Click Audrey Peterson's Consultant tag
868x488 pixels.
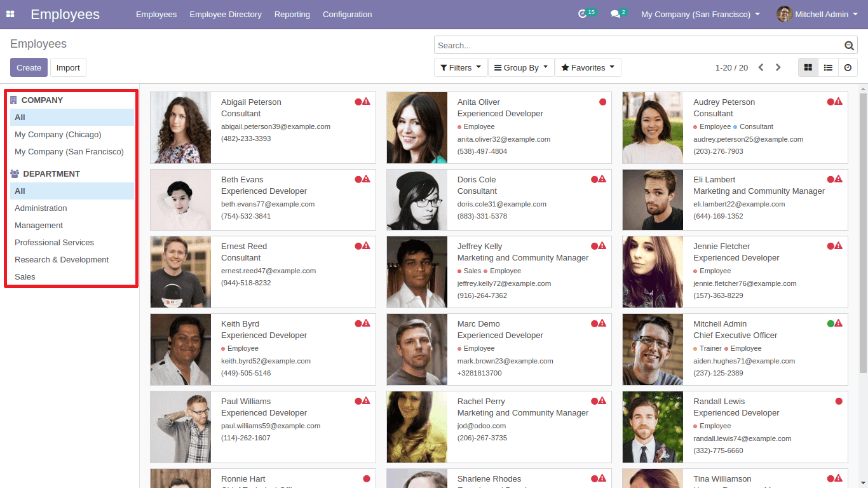pos(753,126)
